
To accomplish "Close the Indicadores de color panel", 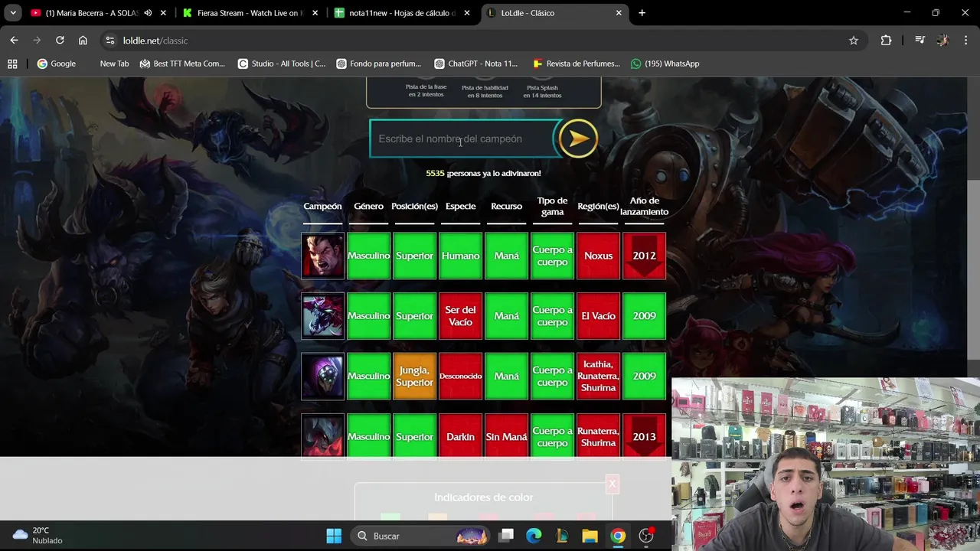I will pyautogui.click(x=612, y=484).
